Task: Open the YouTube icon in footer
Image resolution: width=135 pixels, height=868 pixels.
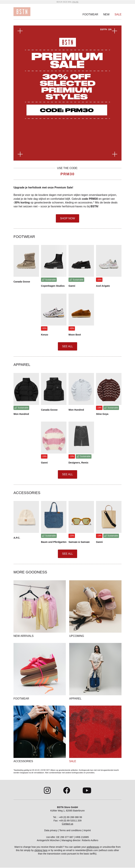Action: [x=87, y=790]
